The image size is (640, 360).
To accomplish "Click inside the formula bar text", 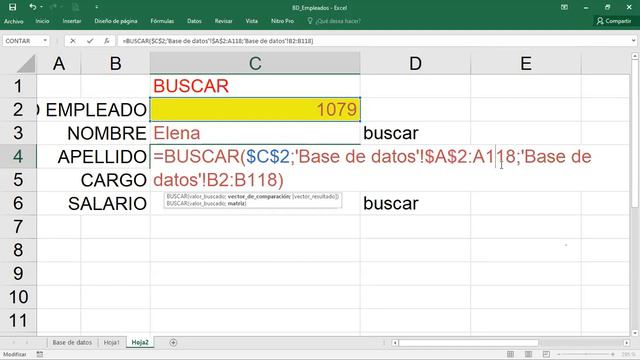I will (x=218, y=41).
